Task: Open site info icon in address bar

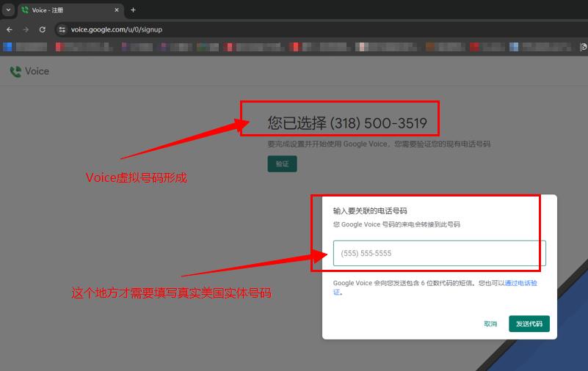Action: [x=62, y=29]
